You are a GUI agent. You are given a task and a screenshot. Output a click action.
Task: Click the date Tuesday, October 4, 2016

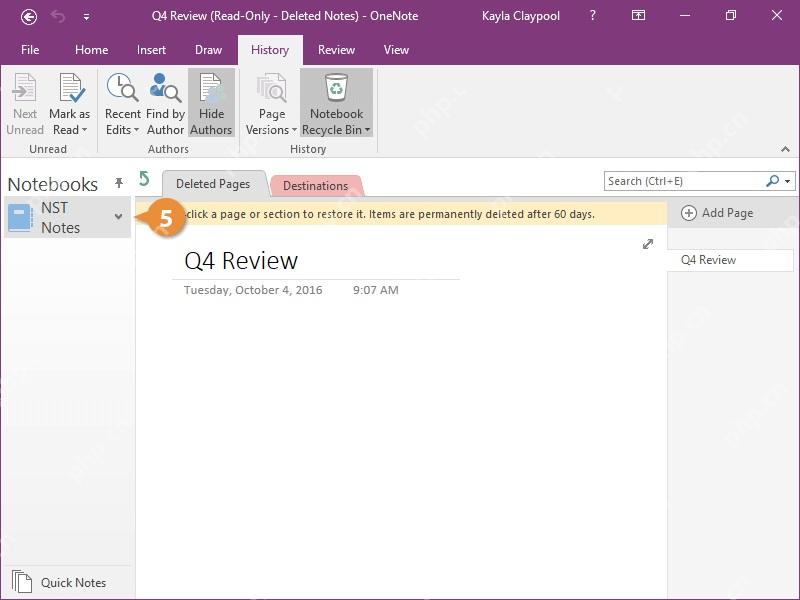coord(253,290)
